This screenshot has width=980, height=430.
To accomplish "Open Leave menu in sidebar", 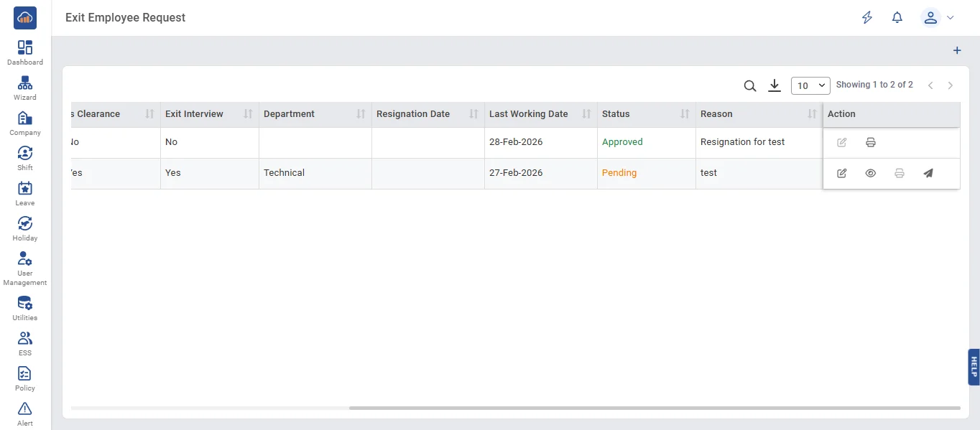I will pos(25,193).
